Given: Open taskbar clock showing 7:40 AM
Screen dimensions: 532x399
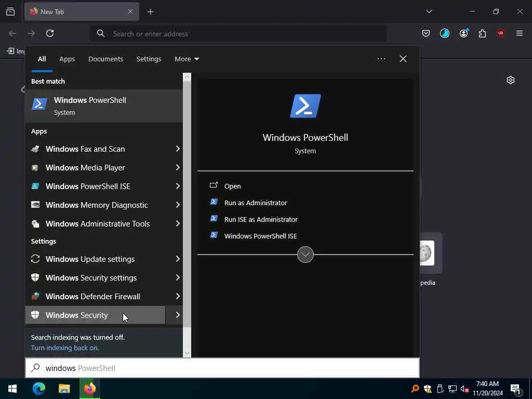Looking at the screenshot, I should (x=487, y=389).
